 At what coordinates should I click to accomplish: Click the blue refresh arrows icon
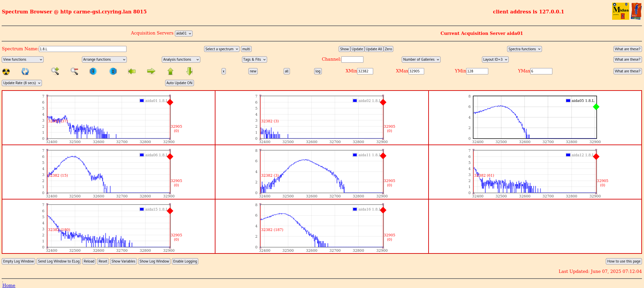[25, 71]
